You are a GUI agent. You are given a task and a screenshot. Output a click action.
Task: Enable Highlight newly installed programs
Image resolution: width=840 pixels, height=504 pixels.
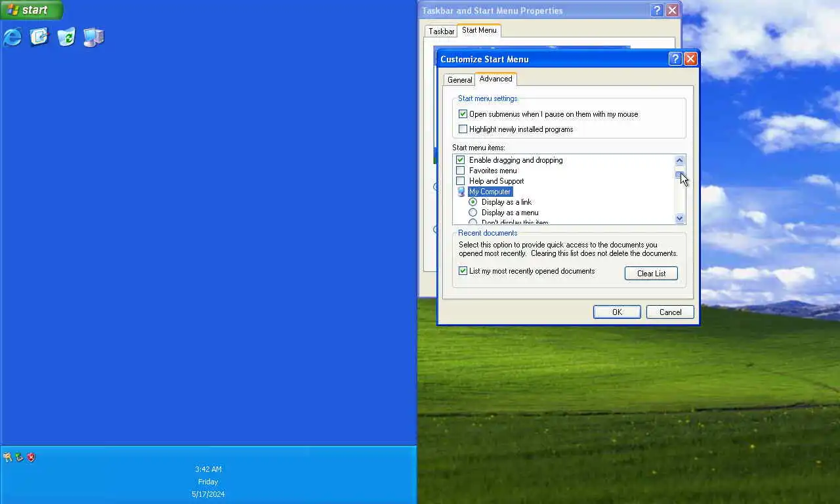[463, 129]
